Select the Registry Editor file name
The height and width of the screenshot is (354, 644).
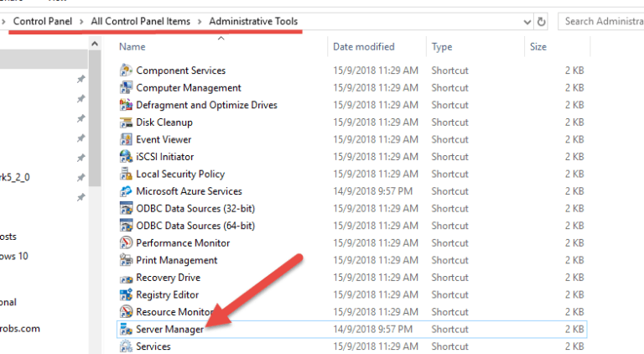[x=167, y=294]
